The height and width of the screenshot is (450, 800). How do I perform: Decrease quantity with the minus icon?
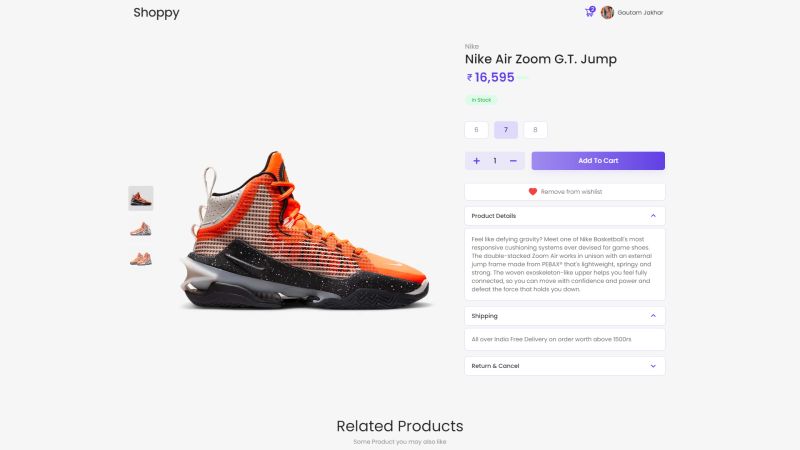click(x=513, y=161)
